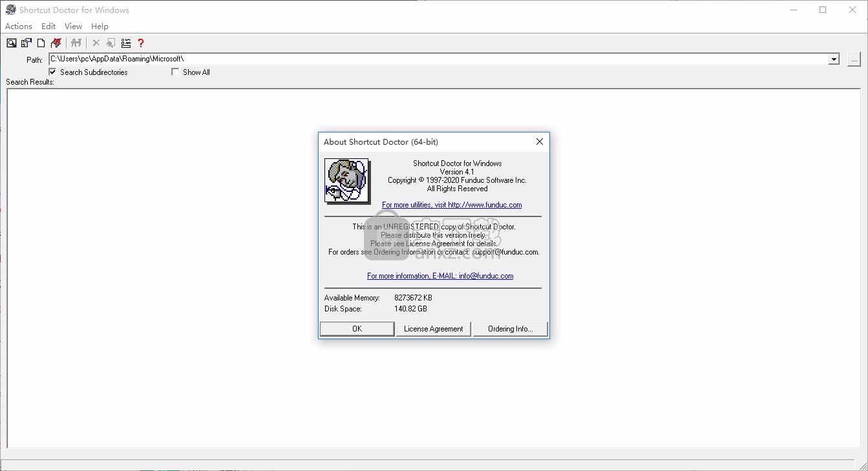Minimize the Shortcut Doctor window
This screenshot has height=471, width=868.
pos(794,10)
